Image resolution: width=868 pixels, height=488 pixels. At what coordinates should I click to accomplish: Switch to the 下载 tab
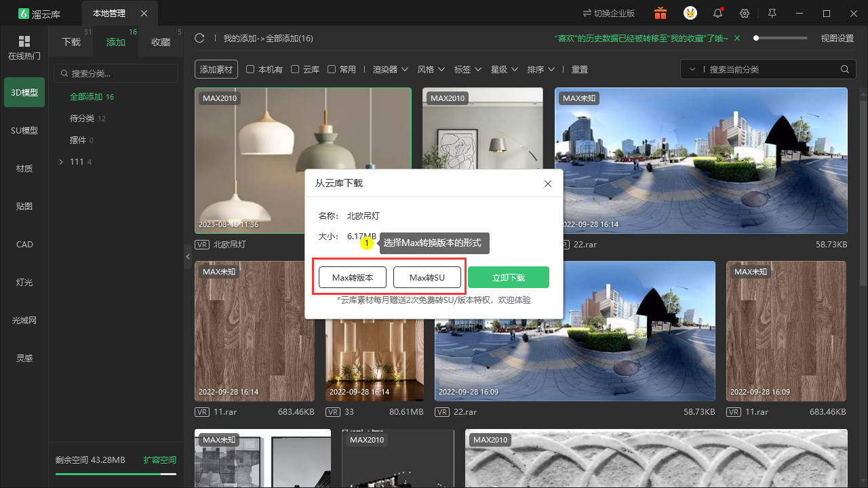tap(71, 42)
